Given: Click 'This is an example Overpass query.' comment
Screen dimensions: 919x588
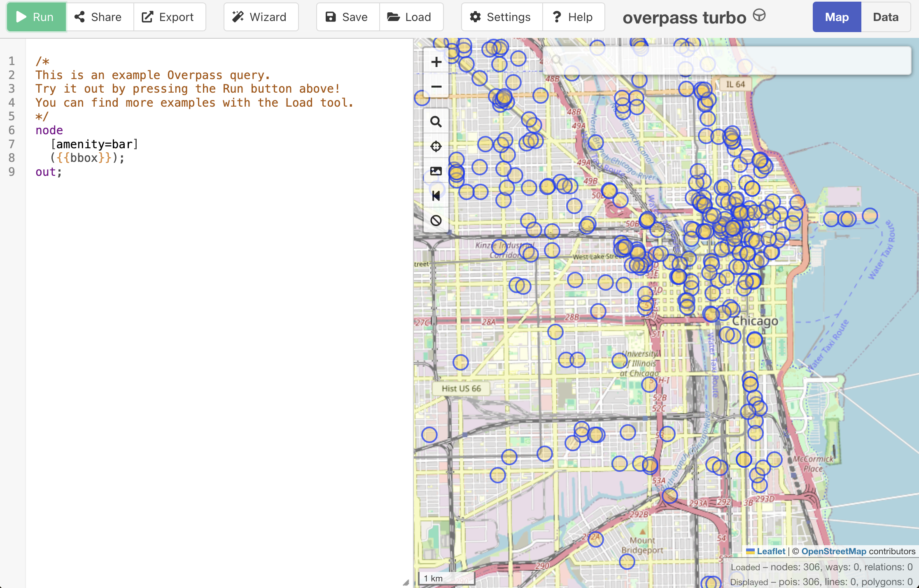Looking at the screenshot, I should pos(153,75).
